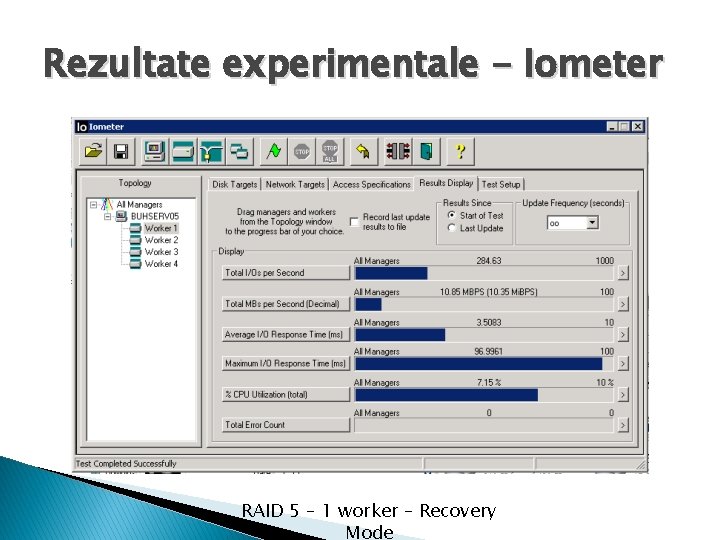Open the Update Frequency dropdown

point(592,223)
